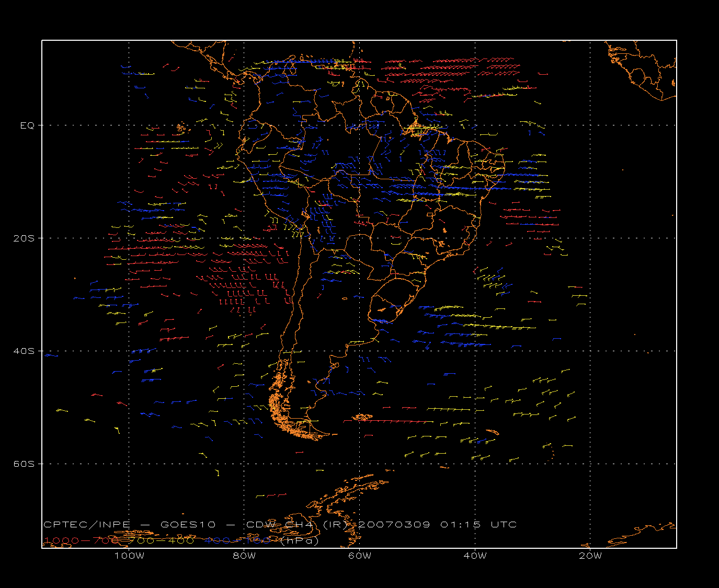The height and width of the screenshot is (588, 719).
Task: Click the 01:15 UTC time text
Action: [x=478, y=524]
